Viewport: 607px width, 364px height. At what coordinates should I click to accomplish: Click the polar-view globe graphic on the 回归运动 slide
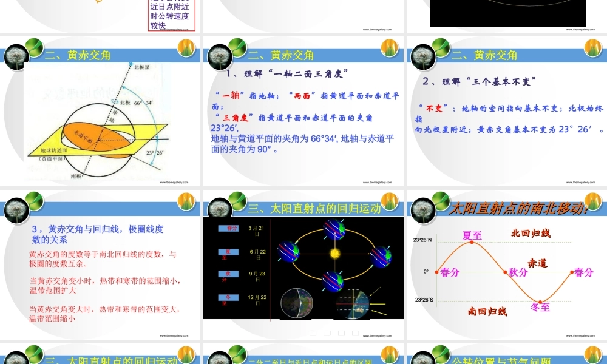click(297, 302)
